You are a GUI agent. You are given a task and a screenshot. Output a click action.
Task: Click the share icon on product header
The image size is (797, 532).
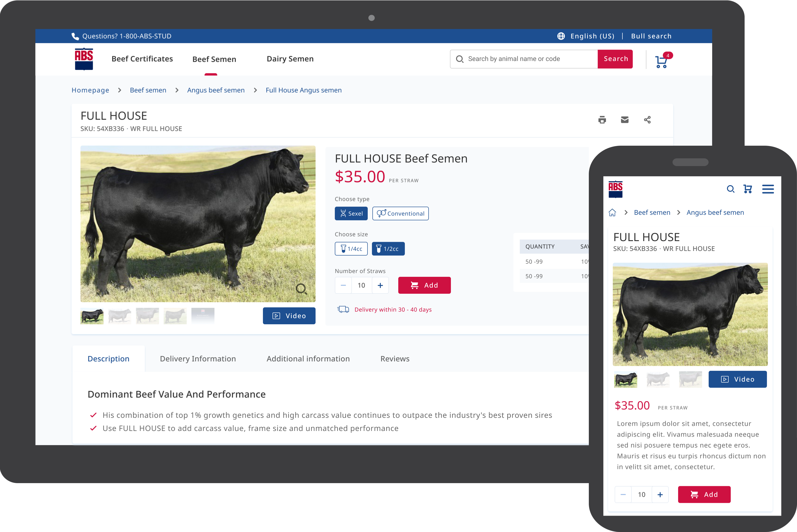647,120
